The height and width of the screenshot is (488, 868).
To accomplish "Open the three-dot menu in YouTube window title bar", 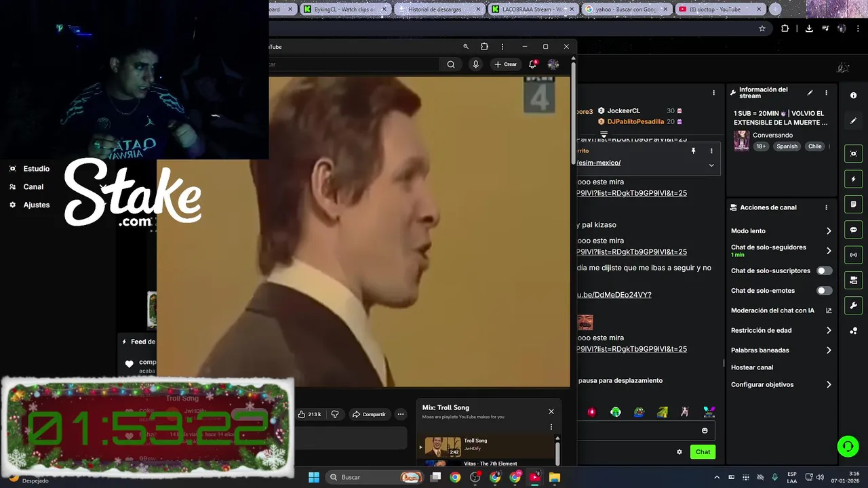I will click(x=502, y=47).
